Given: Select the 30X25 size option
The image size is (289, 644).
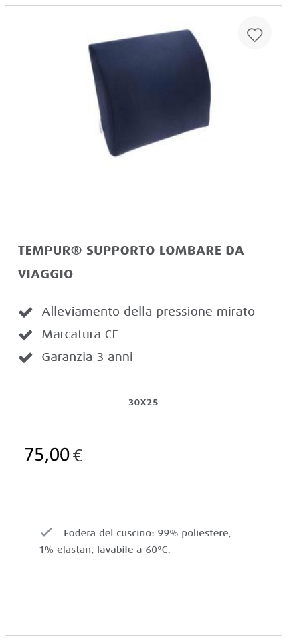Looking at the screenshot, I should click(x=143, y=403).
